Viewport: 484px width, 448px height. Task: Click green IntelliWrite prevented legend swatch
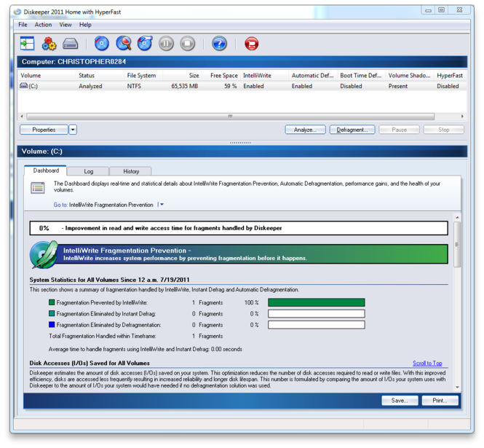(52, 302)
